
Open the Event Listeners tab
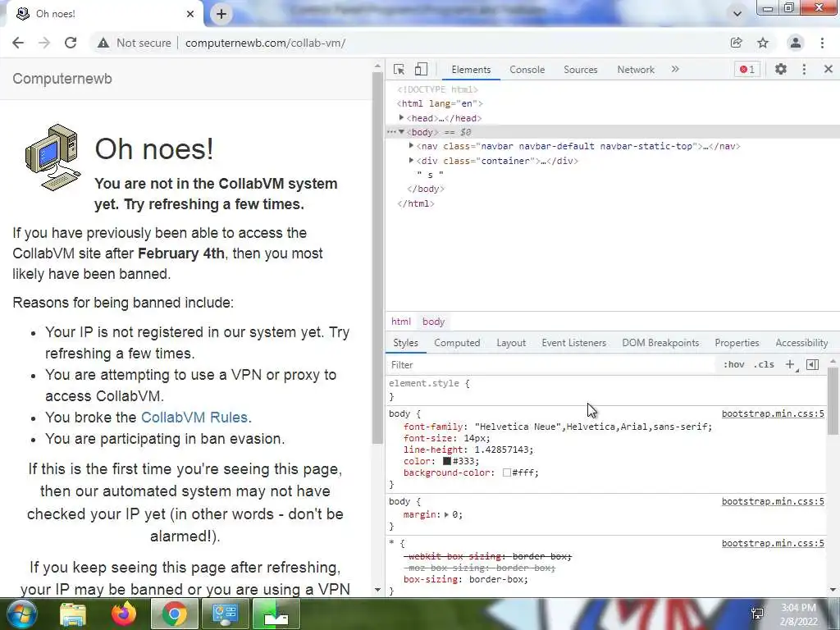573,343
